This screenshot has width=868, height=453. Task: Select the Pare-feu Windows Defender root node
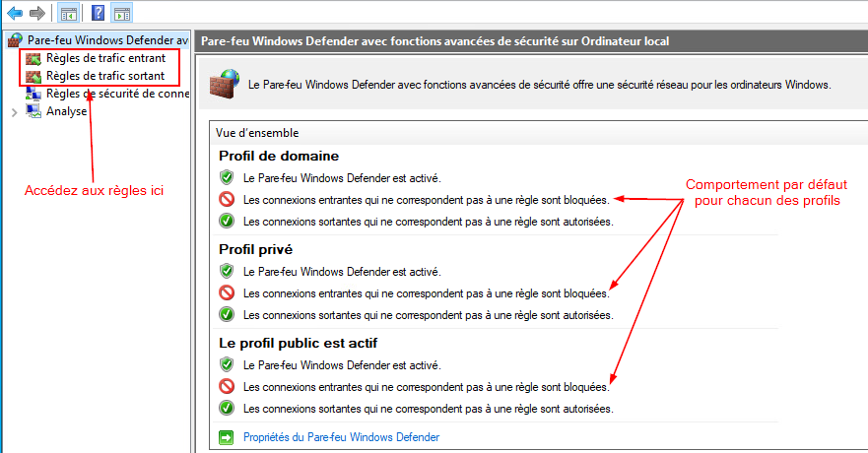108,40
